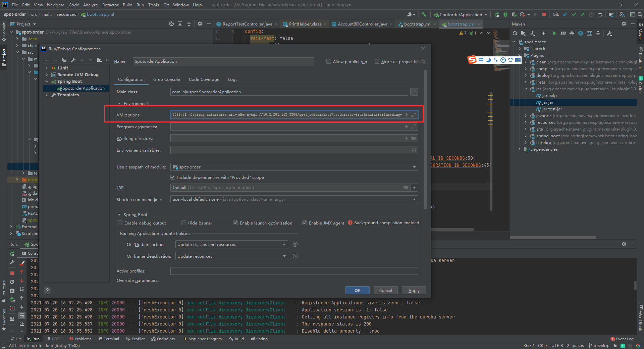This screenshot has width=644, height=349.
Task: Open the Navigate menu
Action: tap(55, 5)
